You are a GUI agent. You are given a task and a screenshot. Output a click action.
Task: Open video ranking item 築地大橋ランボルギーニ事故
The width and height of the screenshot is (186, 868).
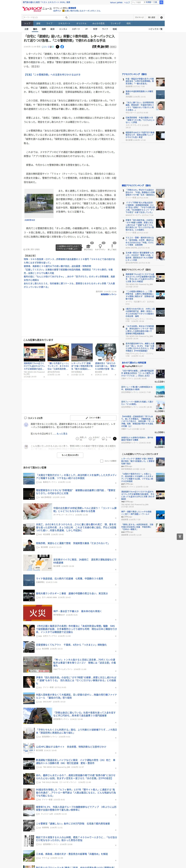[x=72, y=593]
